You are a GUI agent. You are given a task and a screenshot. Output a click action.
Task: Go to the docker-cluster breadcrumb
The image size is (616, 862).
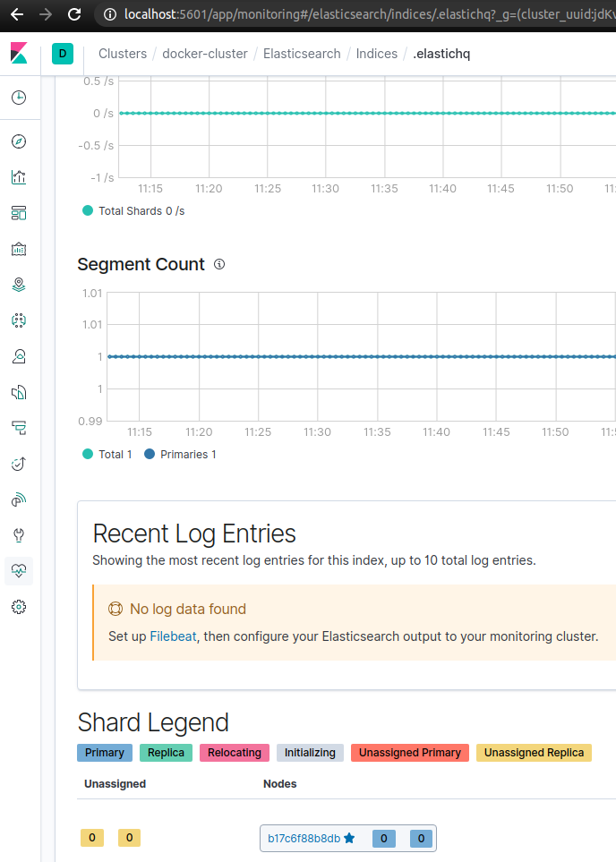click(205, 54)
